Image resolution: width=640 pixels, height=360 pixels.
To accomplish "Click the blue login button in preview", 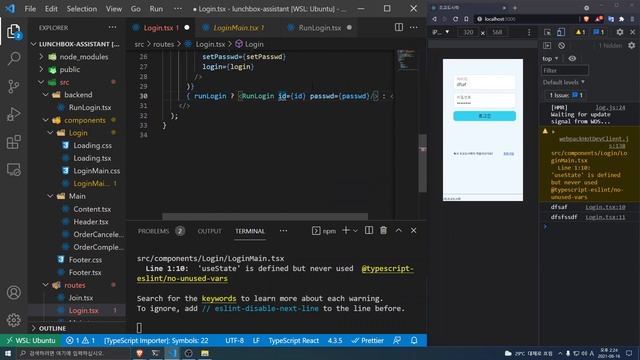I will click(484, 116).
